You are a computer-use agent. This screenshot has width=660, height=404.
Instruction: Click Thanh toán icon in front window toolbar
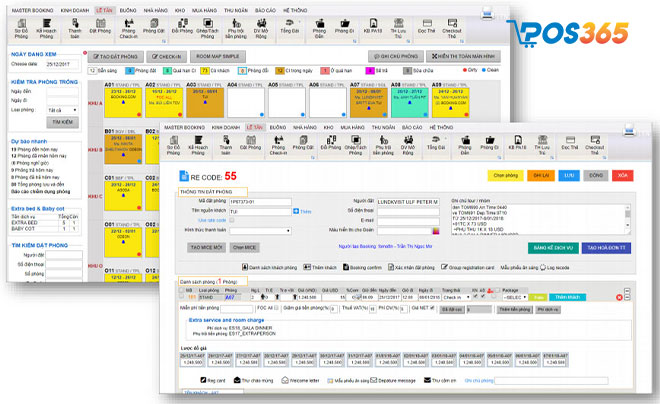[226, 140]
